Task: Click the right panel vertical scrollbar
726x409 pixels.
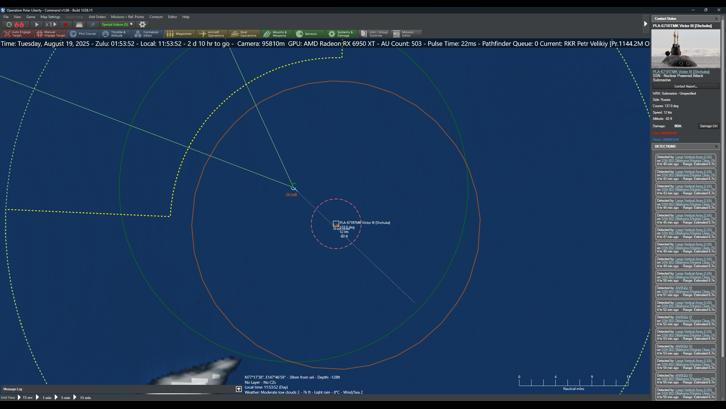Action: 723,185
